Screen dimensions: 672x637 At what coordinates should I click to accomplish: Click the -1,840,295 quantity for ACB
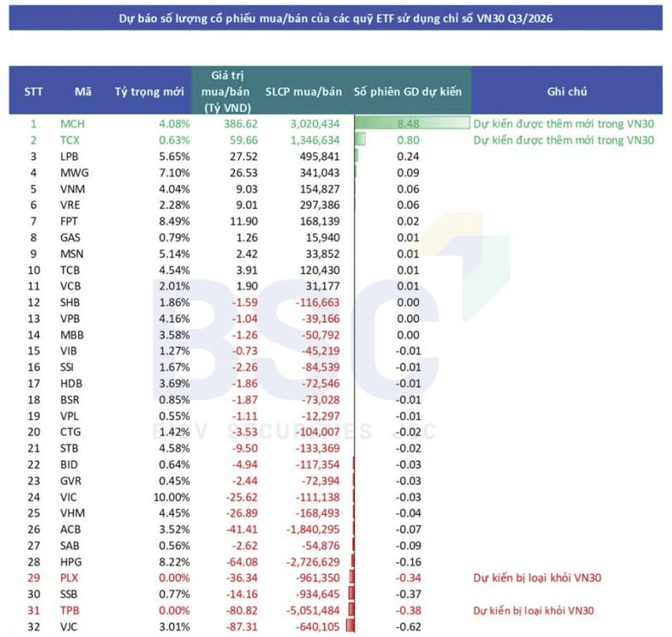pyautogui.click(x=313, y=529)
